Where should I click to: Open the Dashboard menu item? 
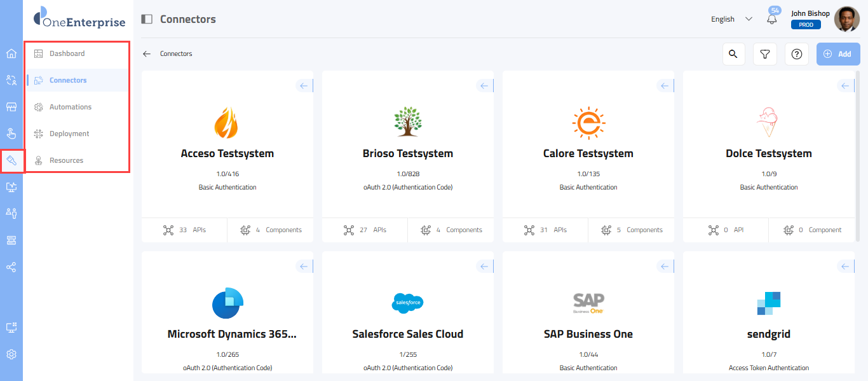67,53
